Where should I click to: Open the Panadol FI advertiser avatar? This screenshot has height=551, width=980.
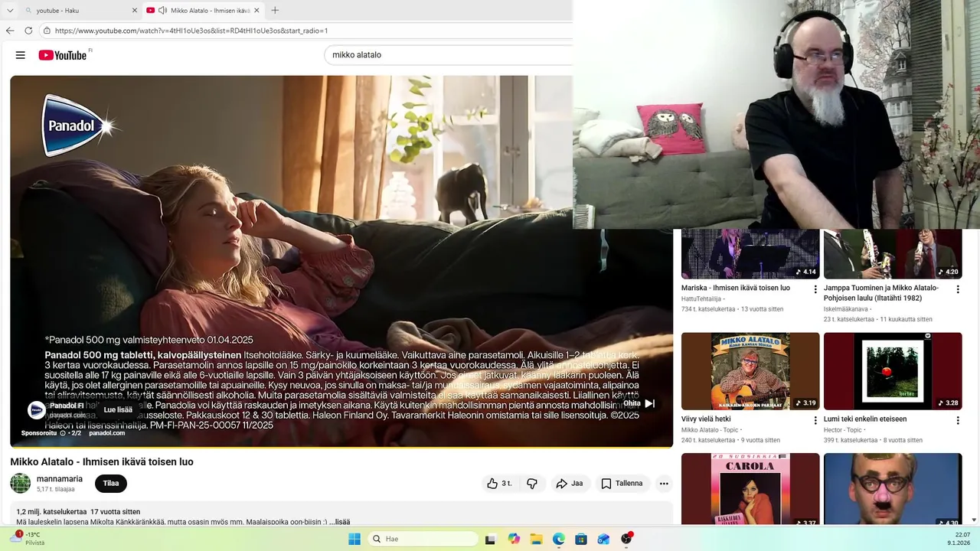[x=37, y=410]
